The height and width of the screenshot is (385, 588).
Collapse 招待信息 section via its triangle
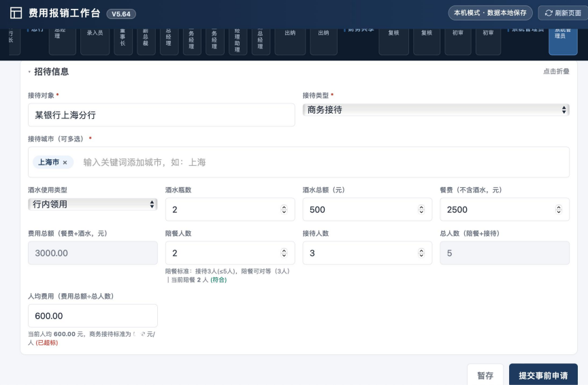29,71
